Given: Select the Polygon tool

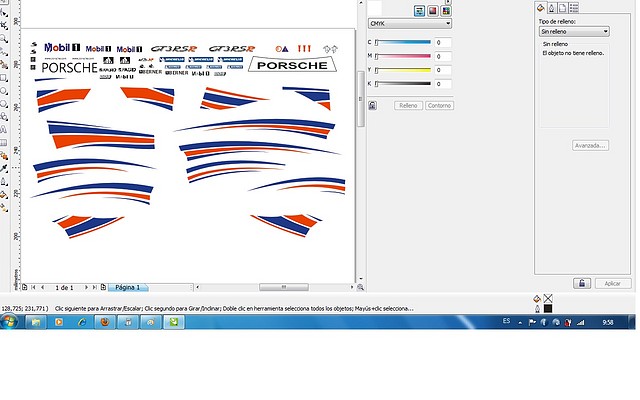Looking at the screenshot, I should (x=4, y=104).
